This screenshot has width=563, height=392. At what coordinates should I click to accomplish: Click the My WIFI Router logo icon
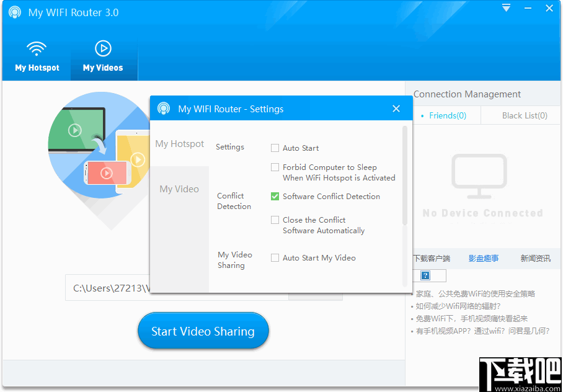(15, 12)
